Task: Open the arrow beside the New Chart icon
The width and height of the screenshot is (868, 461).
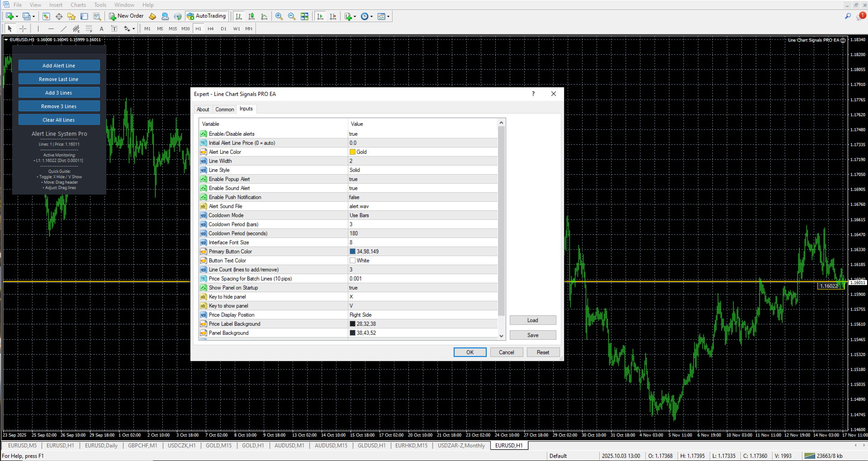Action: 17,17
